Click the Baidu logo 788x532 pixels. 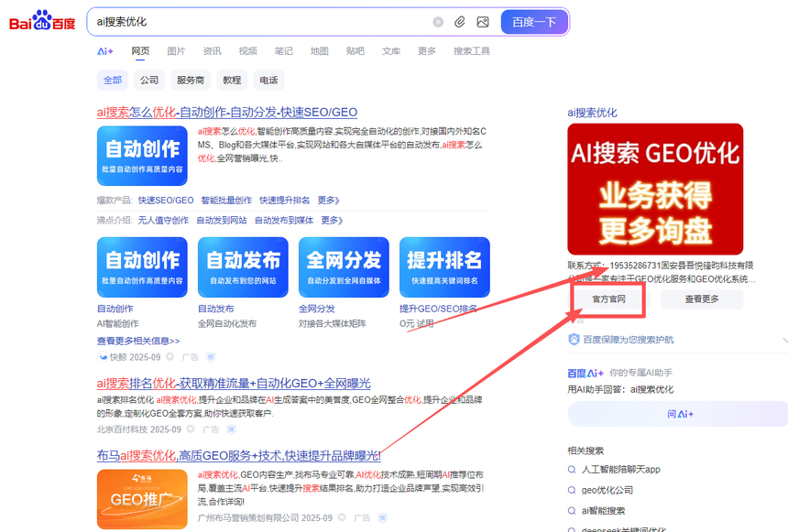42,22
